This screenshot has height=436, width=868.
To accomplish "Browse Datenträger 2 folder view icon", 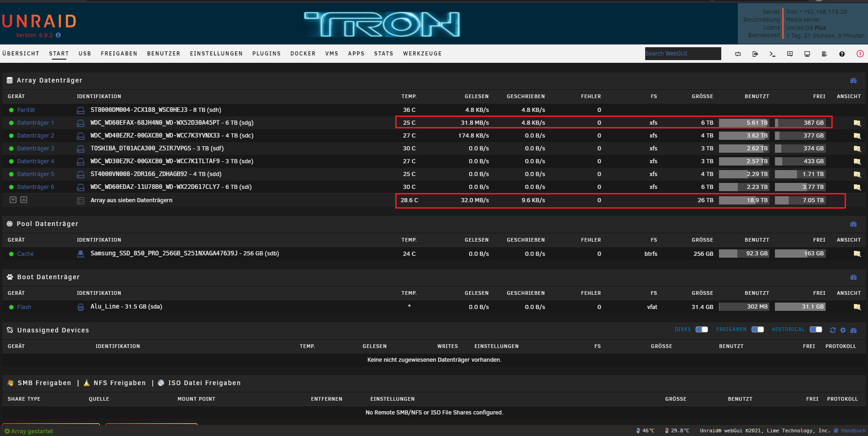I will (857, 136).
